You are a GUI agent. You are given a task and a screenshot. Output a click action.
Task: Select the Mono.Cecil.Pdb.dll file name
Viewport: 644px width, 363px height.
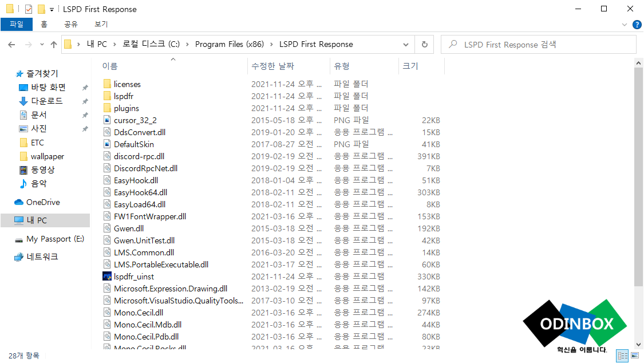pos(146,337)
